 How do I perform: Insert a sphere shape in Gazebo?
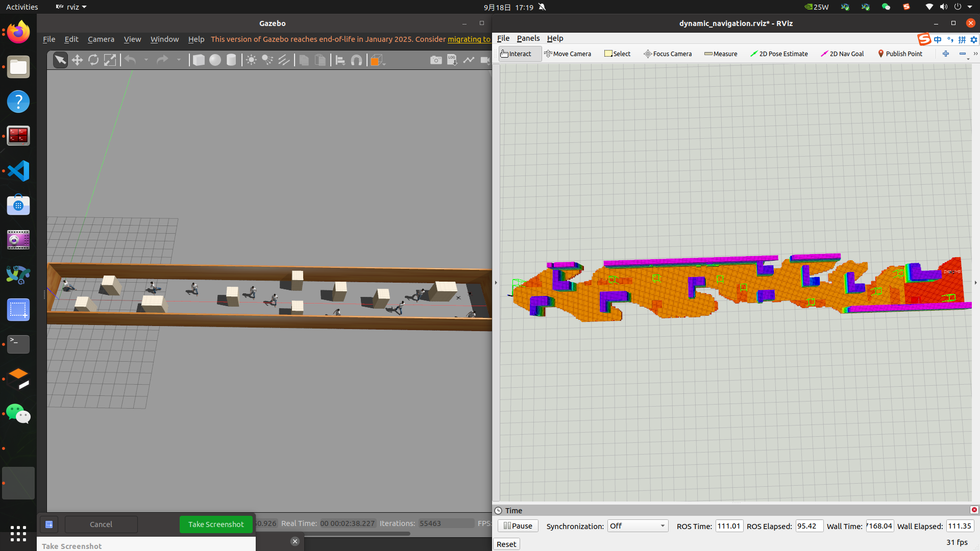pyautogui.click(x=215, y=60)
